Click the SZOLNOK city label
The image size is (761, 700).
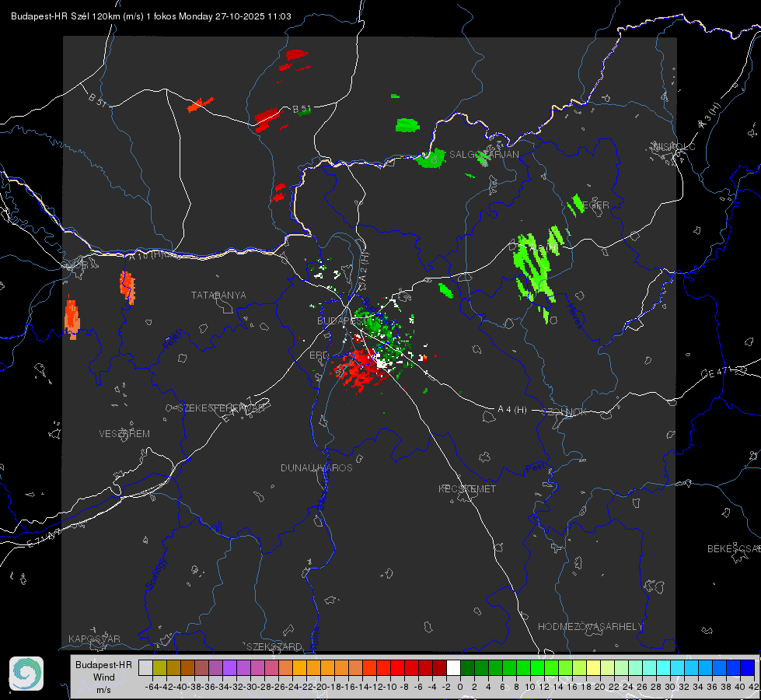click(564, 412)
